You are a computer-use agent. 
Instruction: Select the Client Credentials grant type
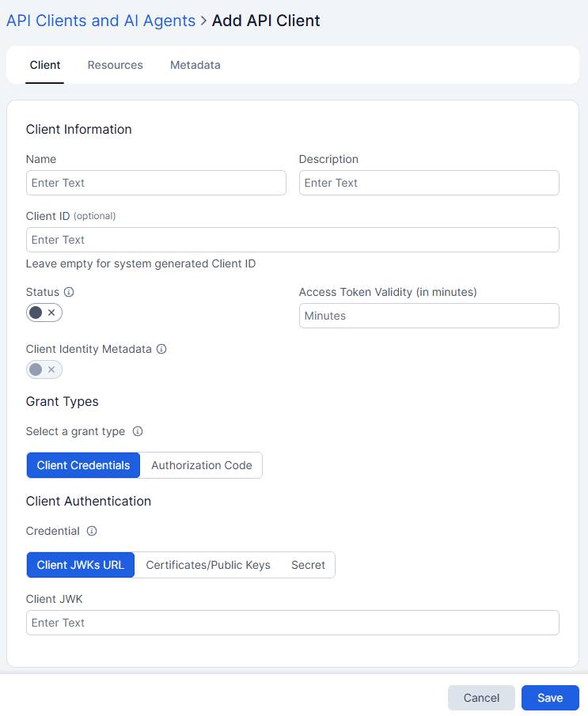(83, 465)
